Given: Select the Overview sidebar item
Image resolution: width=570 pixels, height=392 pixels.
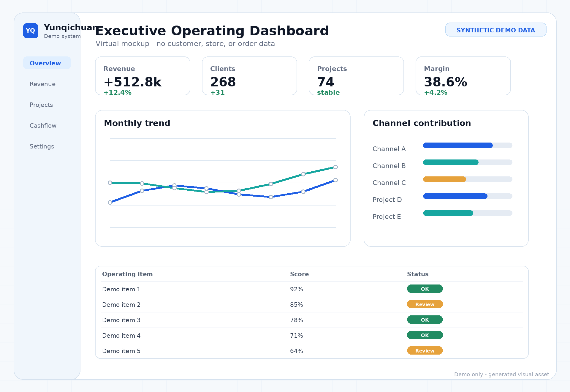Looking at the screenshot, I should click(47, 63).
